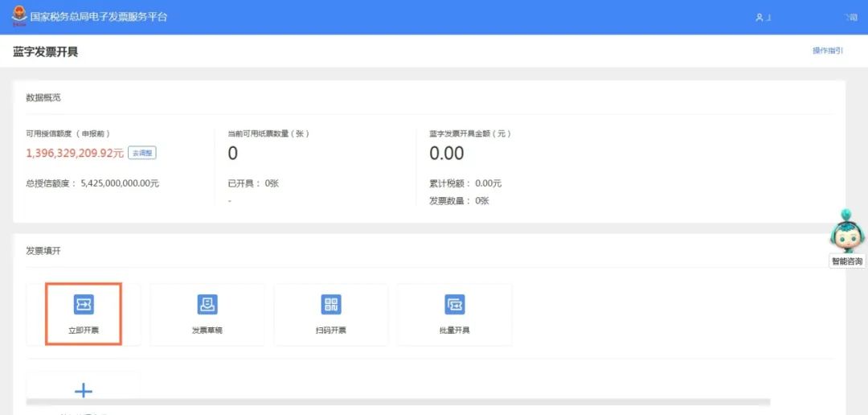Click the 蓝字发票开具金额（元）label
Screen dimensions: 868x415
(470, 134)
